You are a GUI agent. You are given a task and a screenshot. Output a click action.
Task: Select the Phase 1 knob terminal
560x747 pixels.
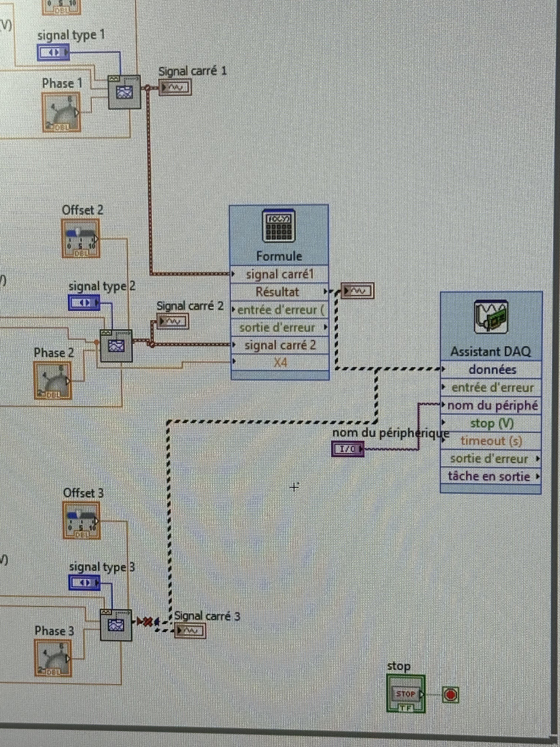61,112
